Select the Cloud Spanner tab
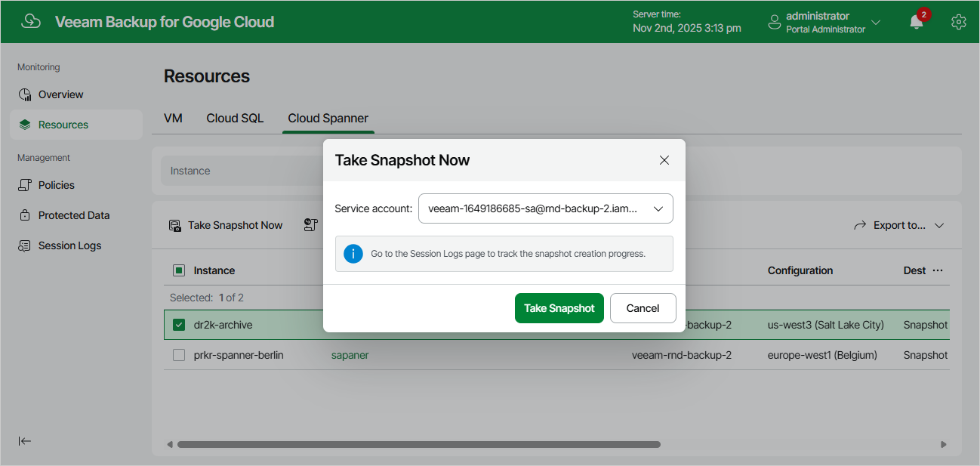Image resolution: width=980 pixels, height=466 pixels. point(328,119)
